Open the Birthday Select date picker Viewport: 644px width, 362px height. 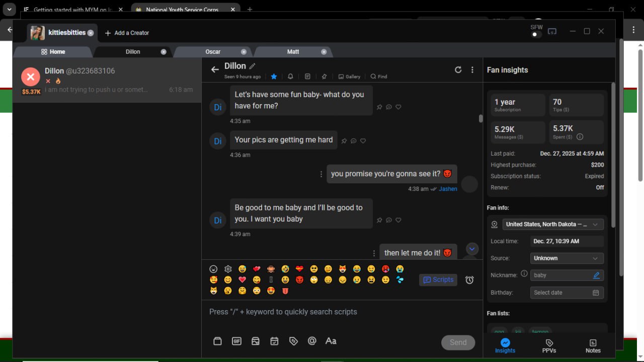coord(567,293)
